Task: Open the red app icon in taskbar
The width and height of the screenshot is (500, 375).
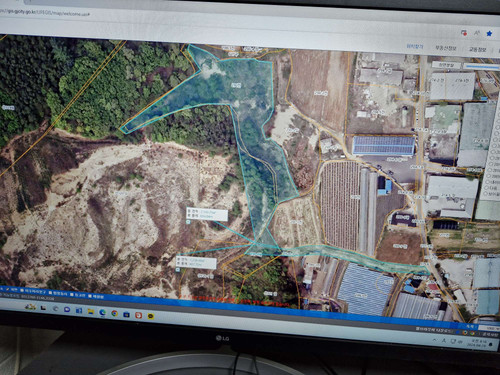Action: (139, 315)
